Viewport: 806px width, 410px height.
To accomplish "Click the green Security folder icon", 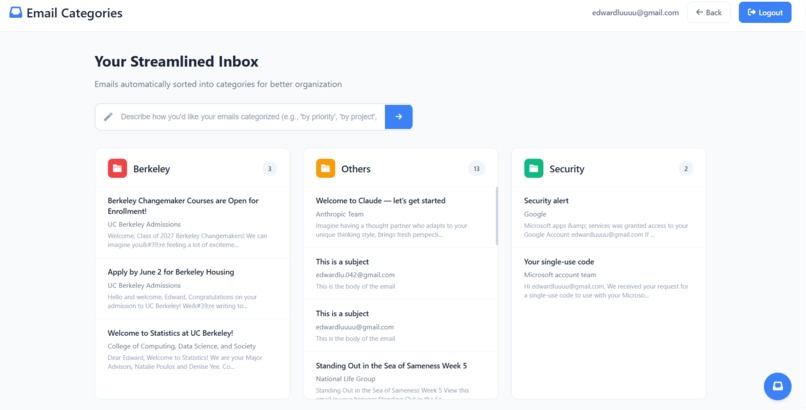I will click(534, 169).
